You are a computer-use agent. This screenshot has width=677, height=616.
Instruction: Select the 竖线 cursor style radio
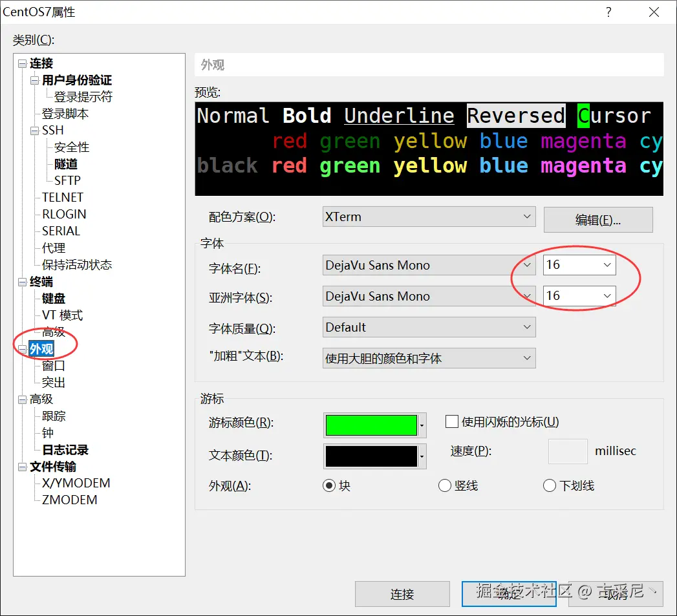pos(445,485)
